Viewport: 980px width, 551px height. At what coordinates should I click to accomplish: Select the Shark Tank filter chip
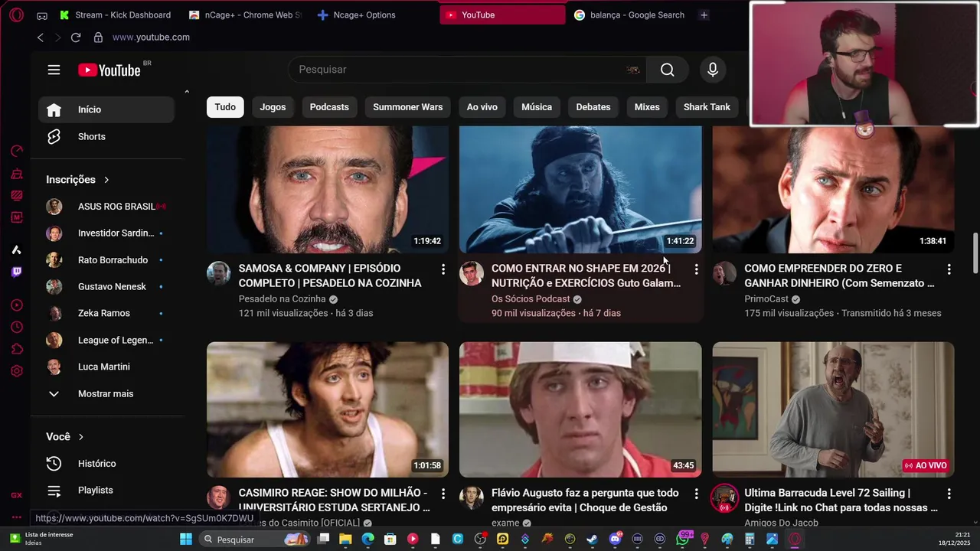707,107
